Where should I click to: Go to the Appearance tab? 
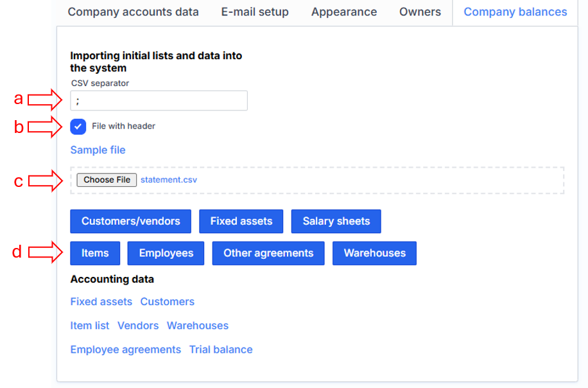(344, 12)
